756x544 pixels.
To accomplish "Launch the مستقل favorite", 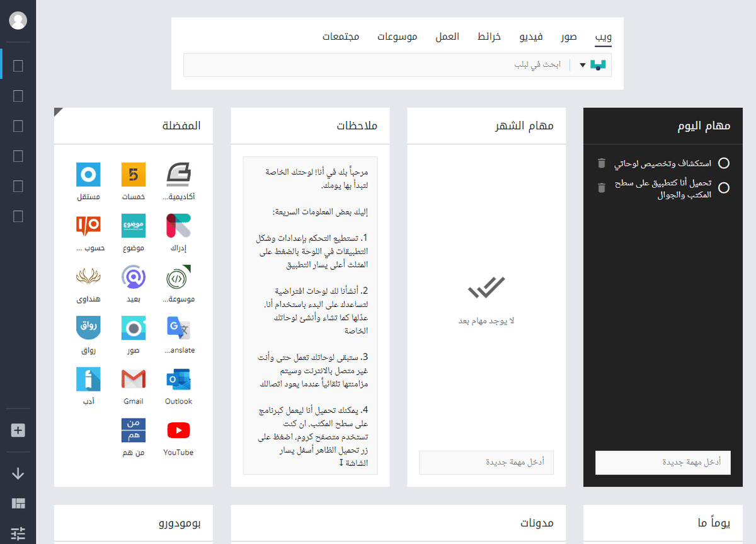I will coord(88,175).
